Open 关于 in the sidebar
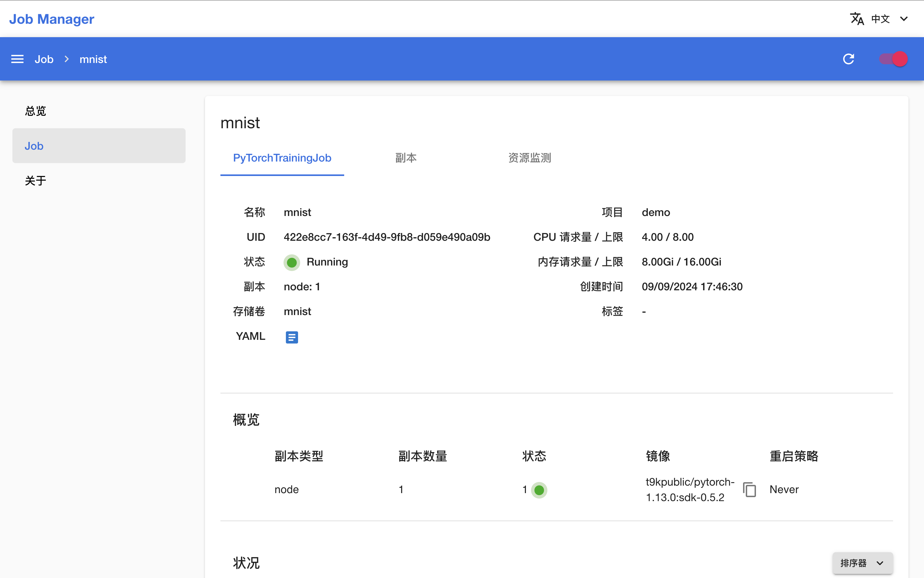 click(x=99, y=180)
